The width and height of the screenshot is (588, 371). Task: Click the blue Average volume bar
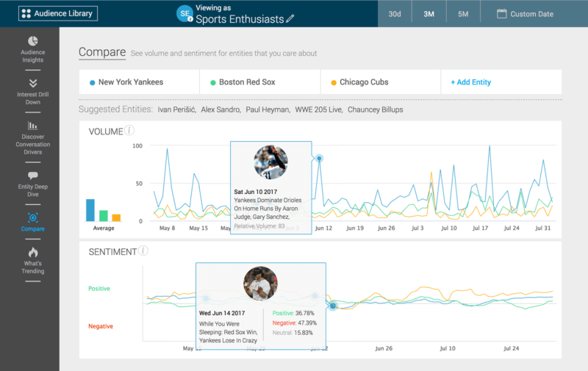90,210
